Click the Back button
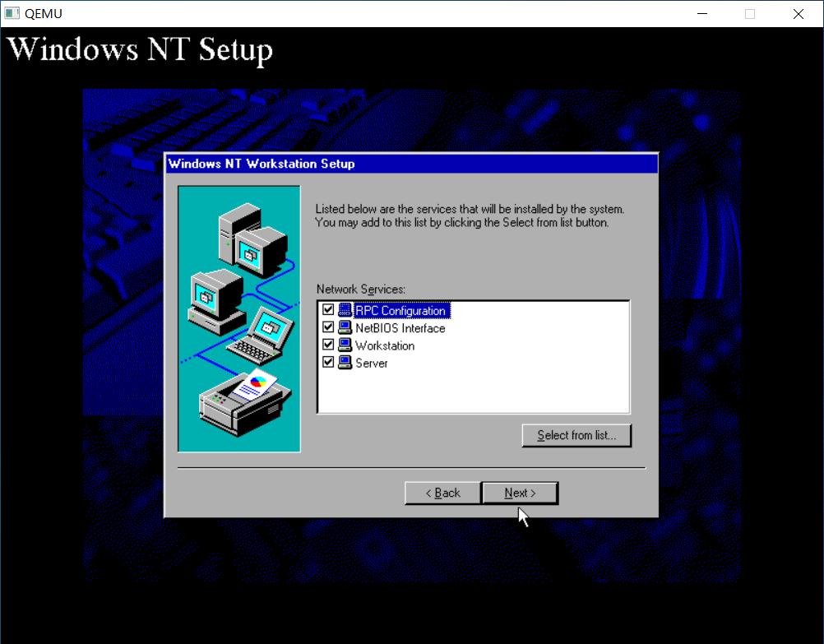Image resolution: width=824 pixels, height=644 pixels. pyautogui.click(x=442, y=492)
